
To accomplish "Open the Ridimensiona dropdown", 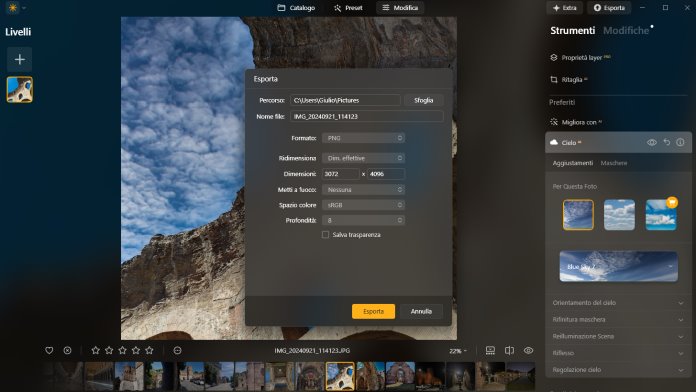I will click(363, 158).
